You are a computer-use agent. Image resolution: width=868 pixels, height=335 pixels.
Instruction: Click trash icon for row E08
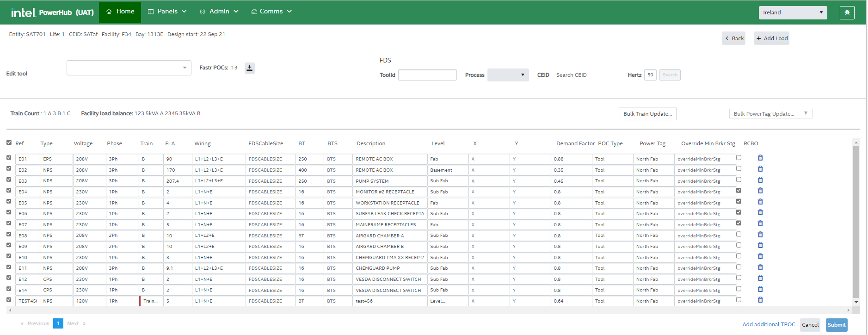[760, 235]
